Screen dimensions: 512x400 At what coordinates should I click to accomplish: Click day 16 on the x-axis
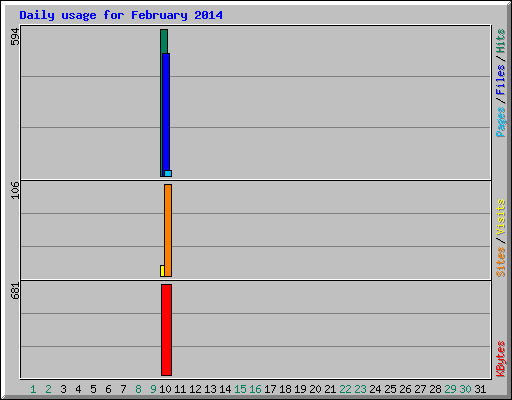coord(255,389)
